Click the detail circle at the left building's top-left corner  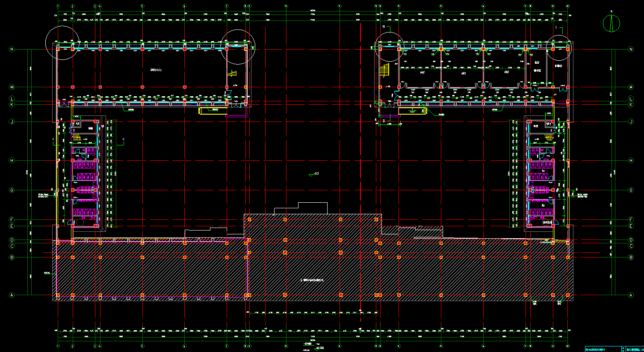[x=62, y=43]
